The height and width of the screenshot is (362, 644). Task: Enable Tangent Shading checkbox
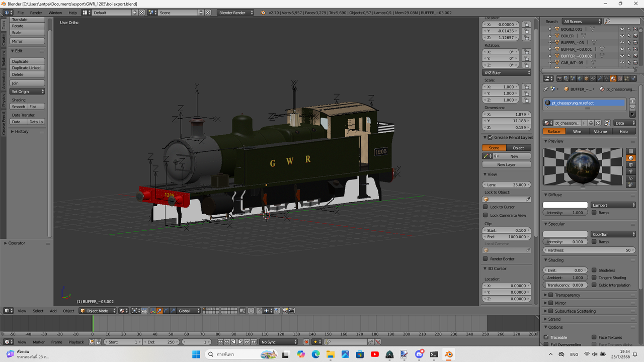point(594,278)
